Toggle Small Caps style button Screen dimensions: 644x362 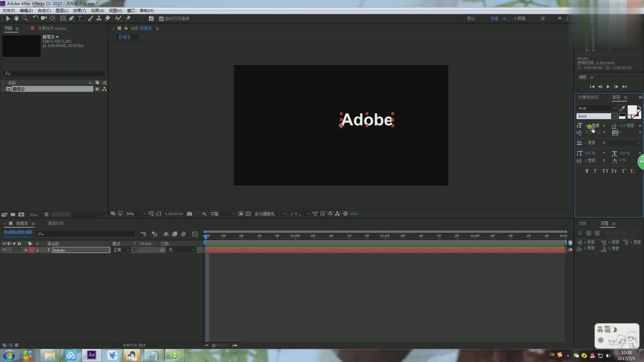(x=614, y=171)
